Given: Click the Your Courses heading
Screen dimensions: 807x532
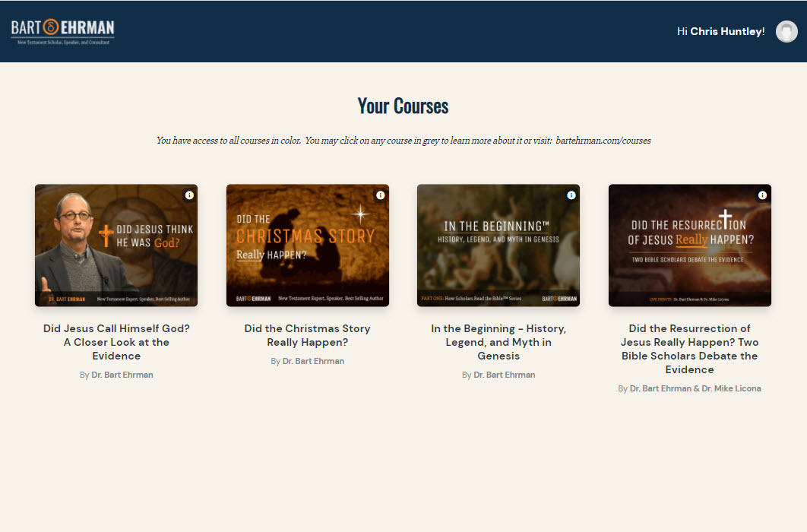Looking at the screenshot, I should point(403,106).
